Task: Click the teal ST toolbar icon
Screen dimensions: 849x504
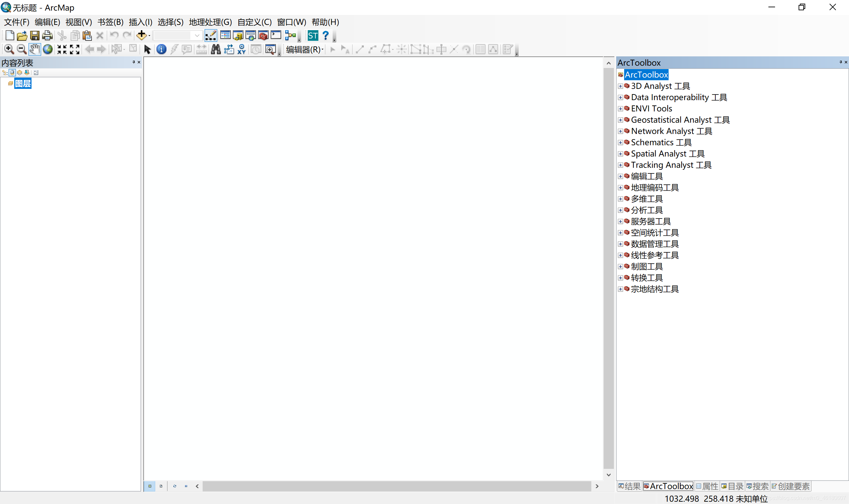Action: 313,35
